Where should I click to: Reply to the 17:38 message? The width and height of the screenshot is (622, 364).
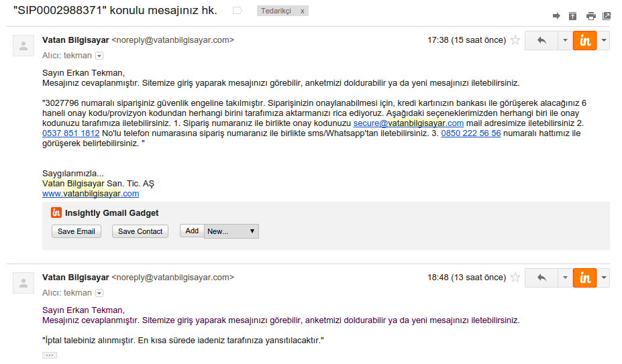click(541, 40)
